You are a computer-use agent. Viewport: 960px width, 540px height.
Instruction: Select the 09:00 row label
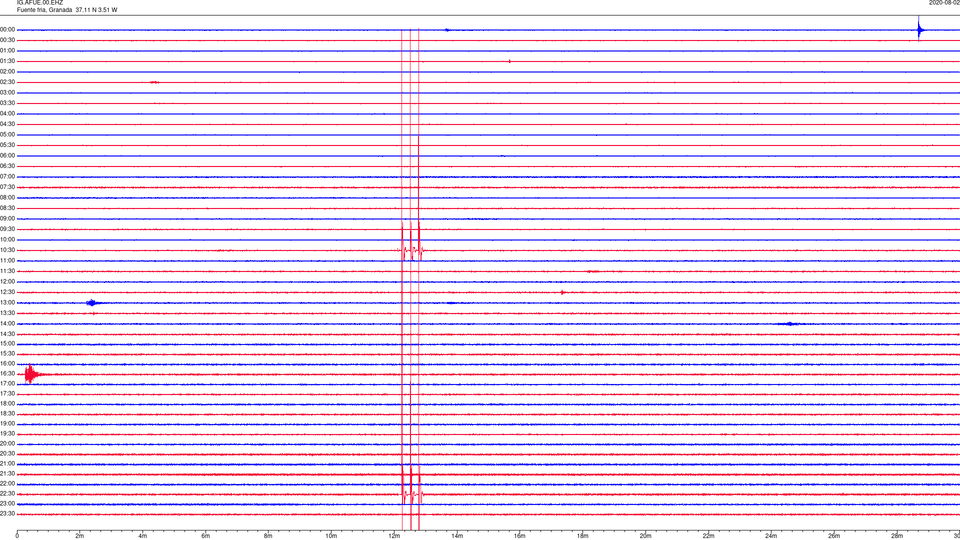(7, 219)
